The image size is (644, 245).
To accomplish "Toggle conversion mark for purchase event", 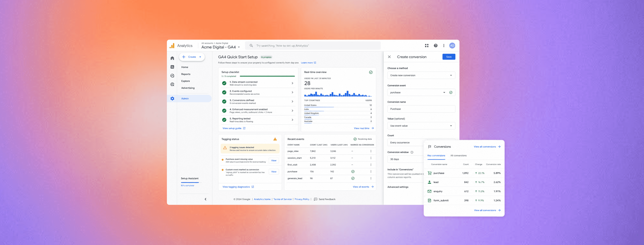I will (x=353, y=172).
